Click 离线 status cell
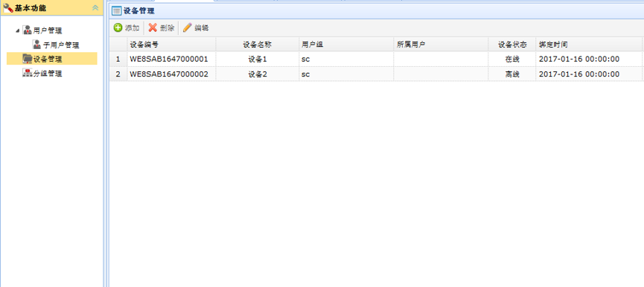 click(x=512, y=74)
